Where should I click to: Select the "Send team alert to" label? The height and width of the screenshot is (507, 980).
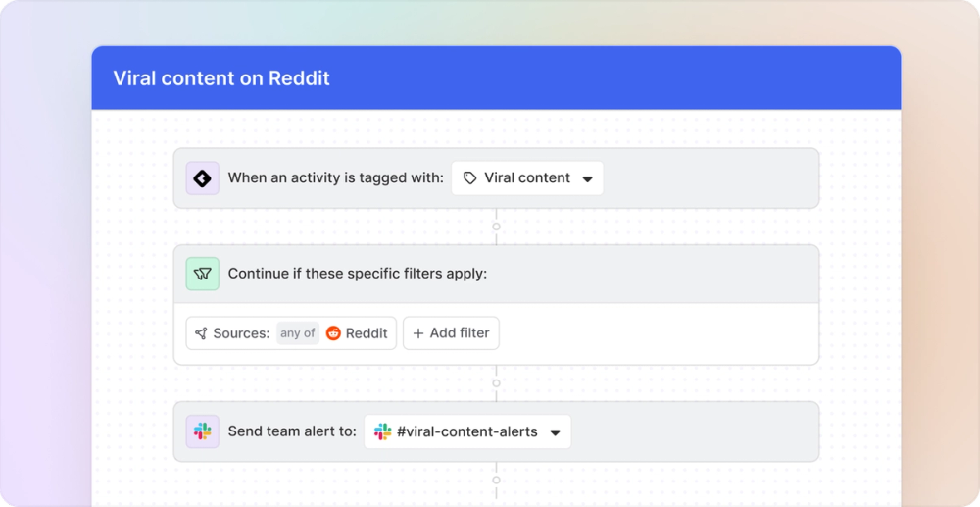pyautogui.click(x=292, y=431)
